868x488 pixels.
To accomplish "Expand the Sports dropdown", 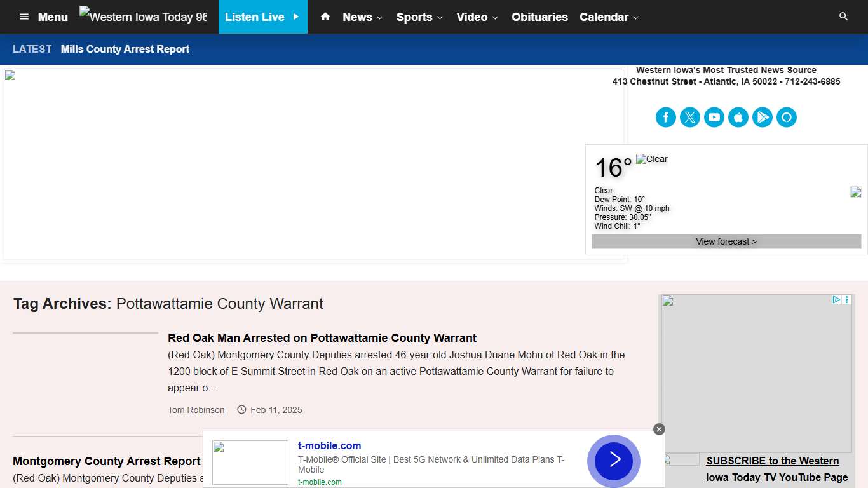I will coord(415,17).
